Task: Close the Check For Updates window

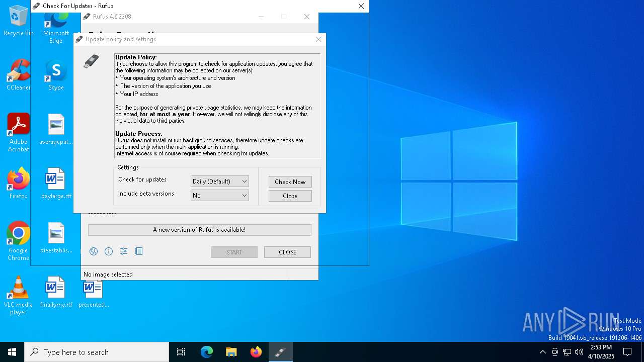Action: 361,6
